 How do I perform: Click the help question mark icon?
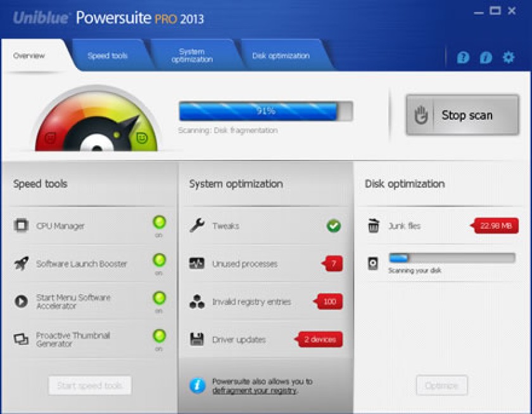pos(463,58)
